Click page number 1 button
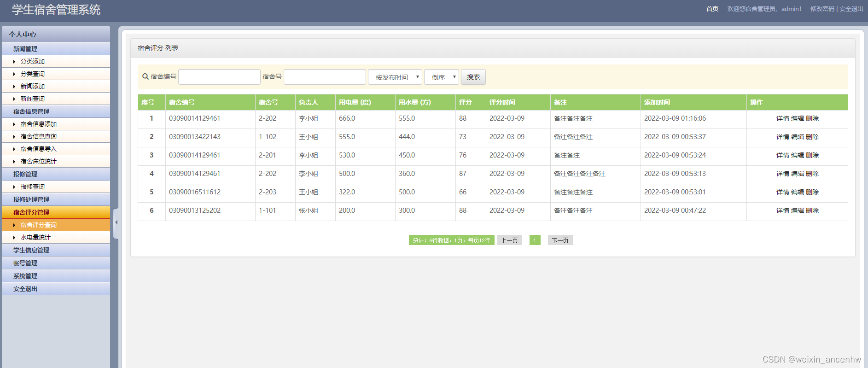 [x=535, y=240]
